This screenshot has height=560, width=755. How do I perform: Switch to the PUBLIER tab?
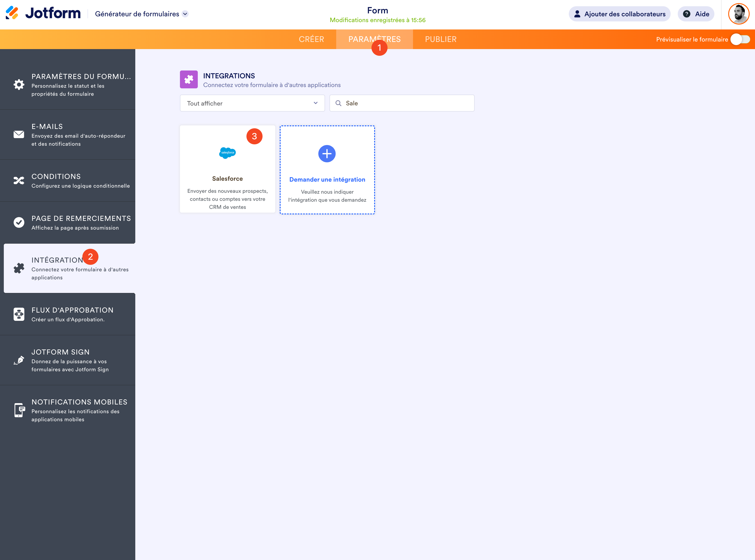[x=440, y=39]
